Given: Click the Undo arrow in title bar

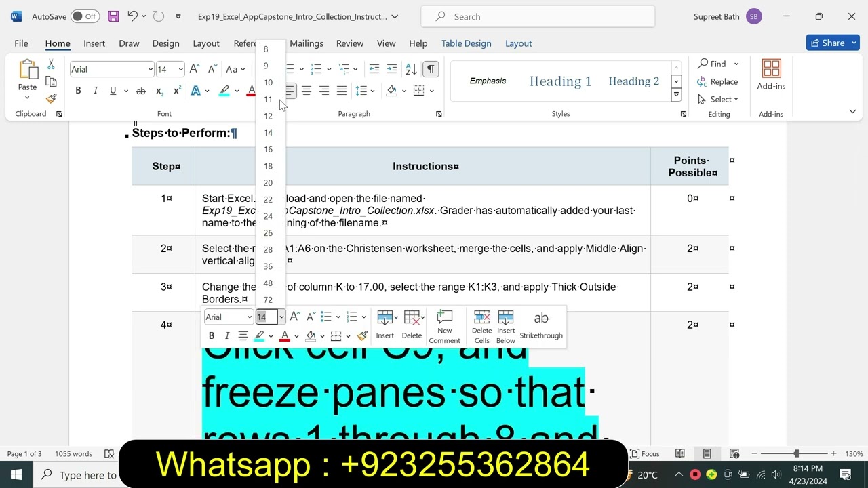Looking at the screenshot, I should tap(133, 16).
